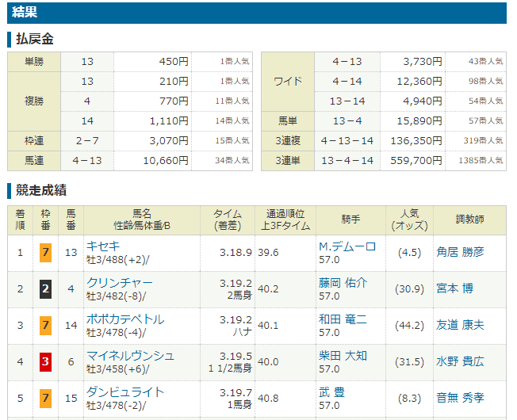Click the 馬単 payout label

point(288,121)
